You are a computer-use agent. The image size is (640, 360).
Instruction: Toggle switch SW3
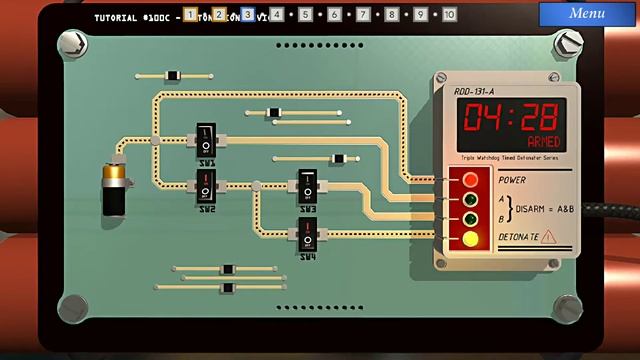pyautogui.click(x=307, y=187)
